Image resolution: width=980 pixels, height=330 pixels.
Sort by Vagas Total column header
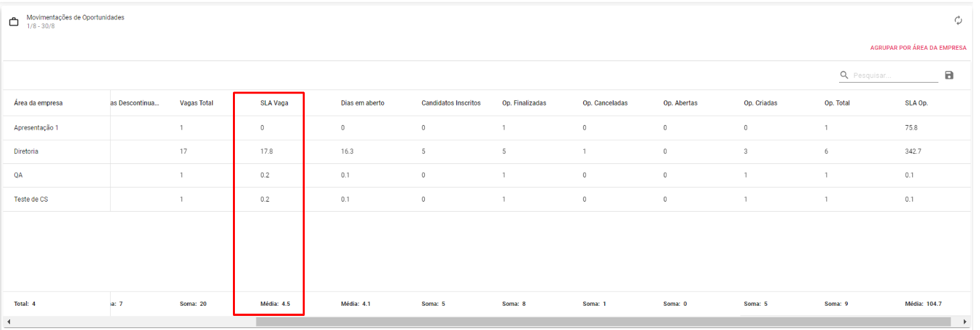click(x=197, y=103)
